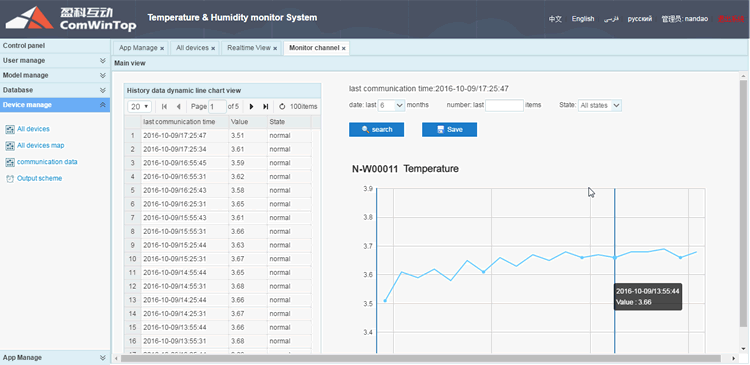Collapse the Device manage section
750x365 pixels.
coord(102,105)
